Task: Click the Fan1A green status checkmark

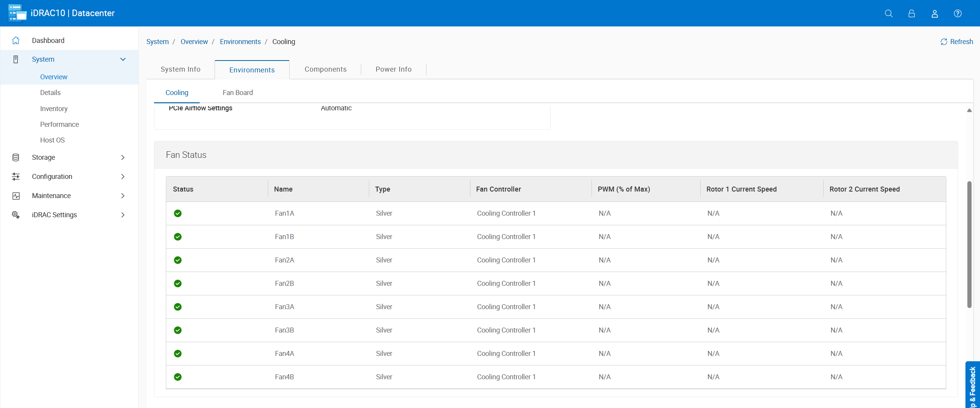Action: [x=178, y=213]
